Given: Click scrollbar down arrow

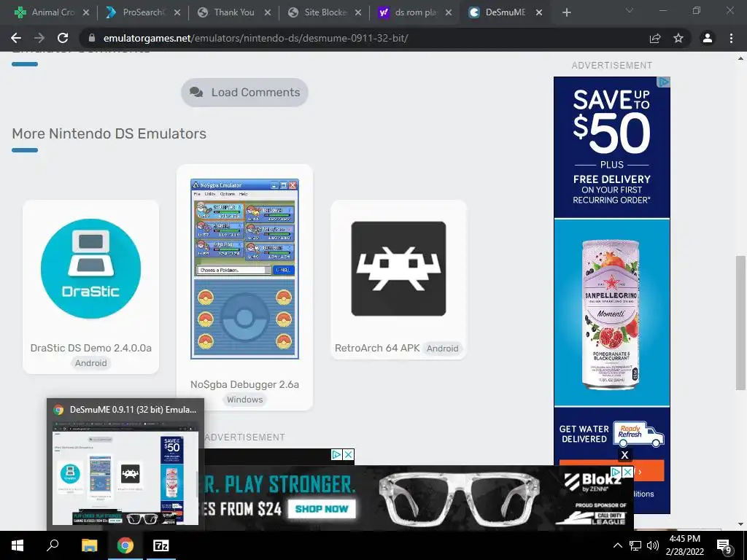Looking at the screenshot, I should [x=740, y=524].
